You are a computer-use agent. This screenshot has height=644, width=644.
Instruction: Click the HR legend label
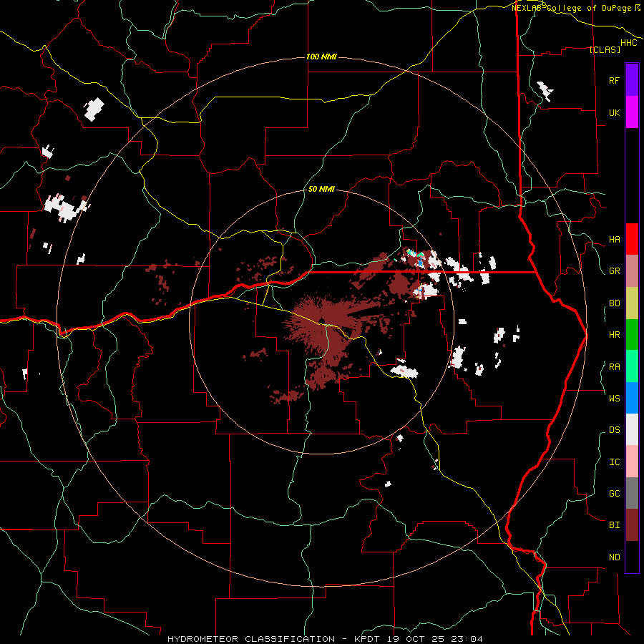tap(614, 335)
